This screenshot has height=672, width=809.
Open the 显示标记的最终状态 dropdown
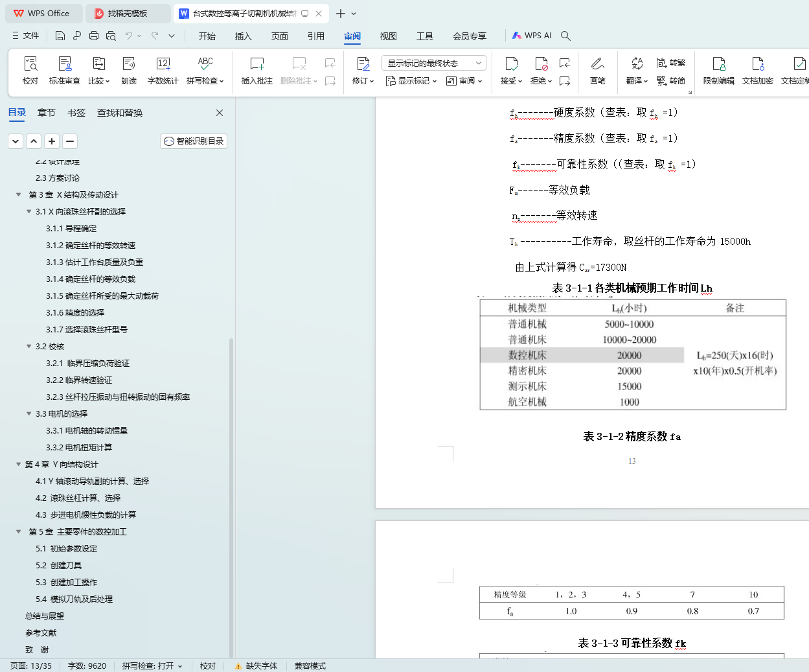434,63
